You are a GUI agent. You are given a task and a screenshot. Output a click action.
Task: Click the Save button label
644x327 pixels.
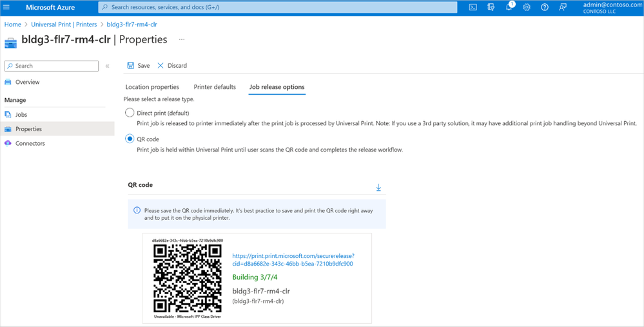click(144, 66)
